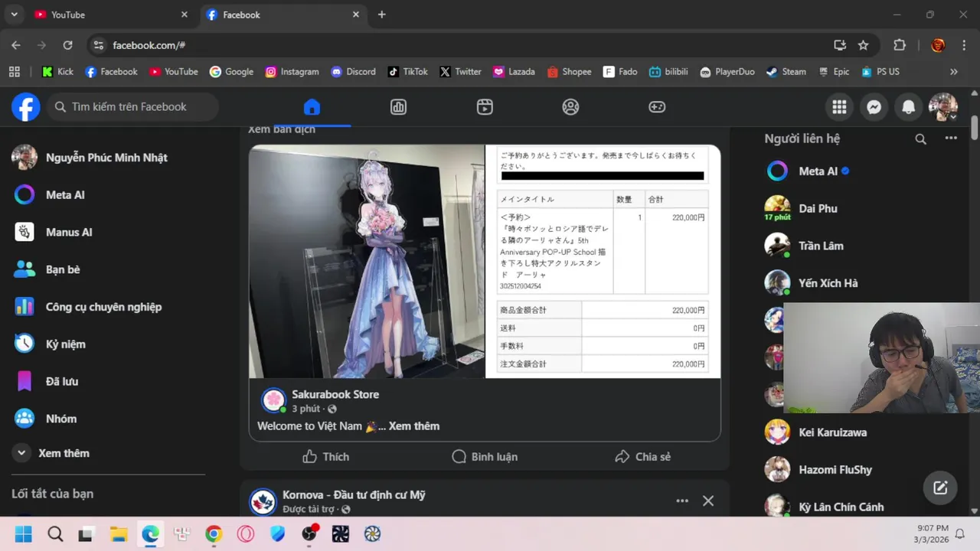Share the post with Chia sẻ

pyautogui.click(x=643, y=457)
